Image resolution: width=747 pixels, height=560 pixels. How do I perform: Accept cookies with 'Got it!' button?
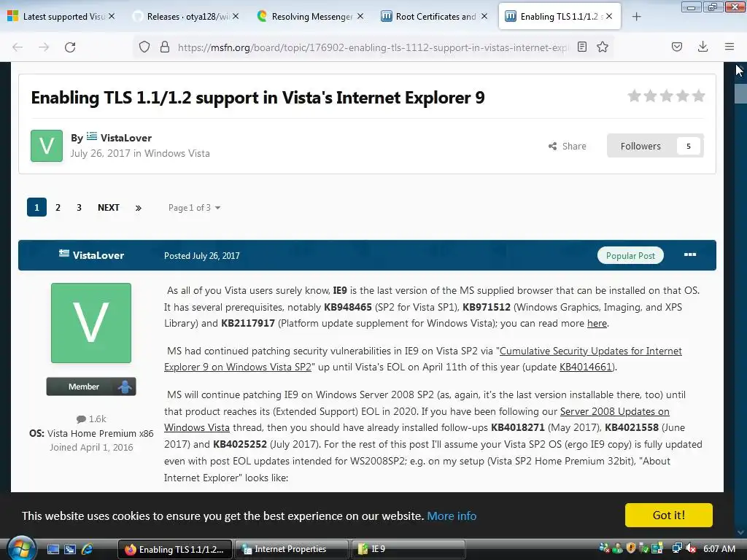(x=668, y=516)
